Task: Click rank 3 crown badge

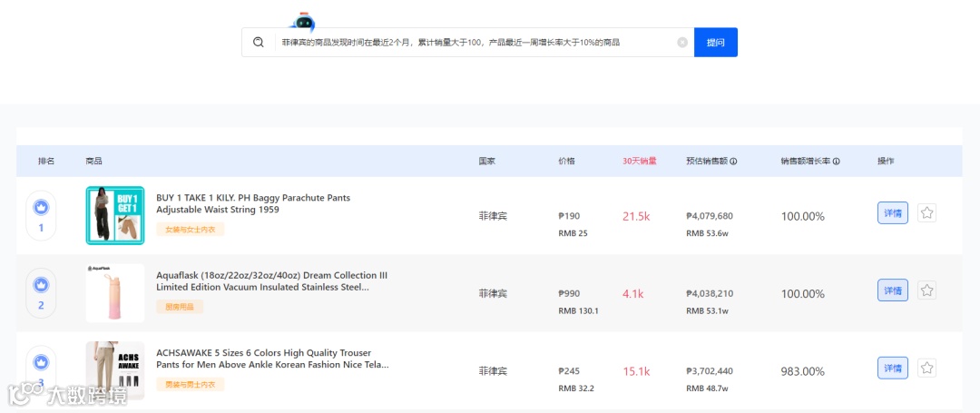Action: 41,362
